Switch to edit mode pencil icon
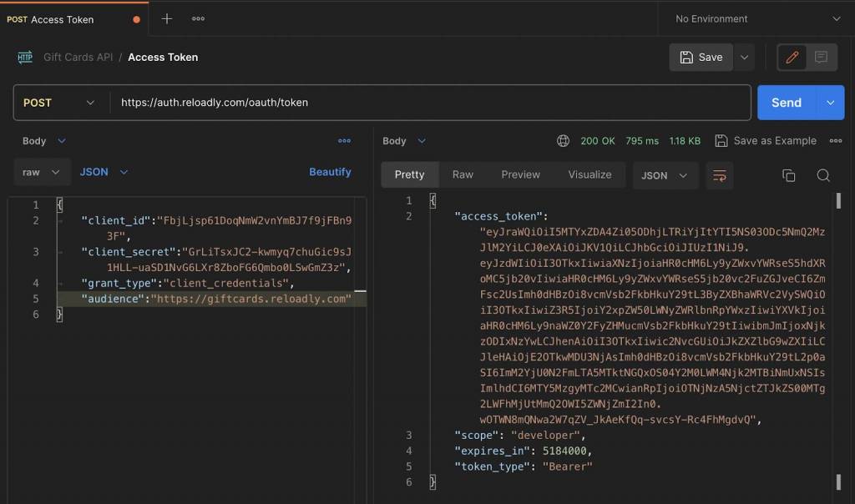Image resolution: width=855 pixels, height=504 pixels. click(792, 57)
